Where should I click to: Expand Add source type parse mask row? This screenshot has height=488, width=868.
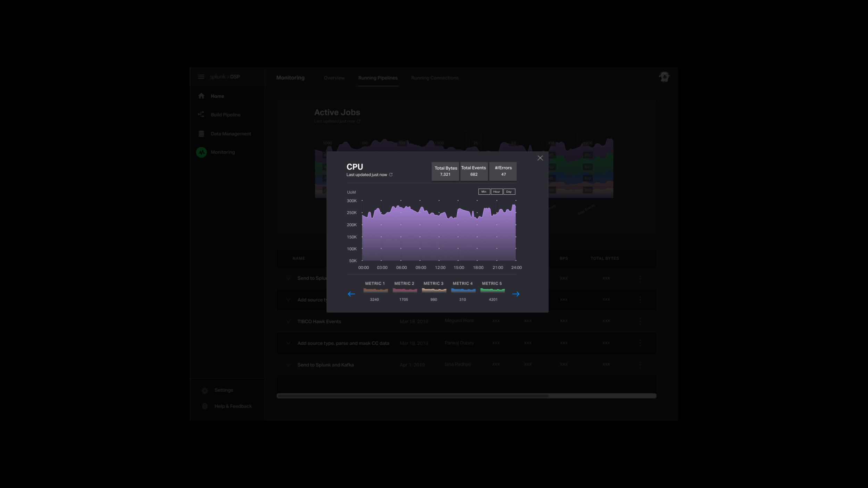(x=288, y=343)
